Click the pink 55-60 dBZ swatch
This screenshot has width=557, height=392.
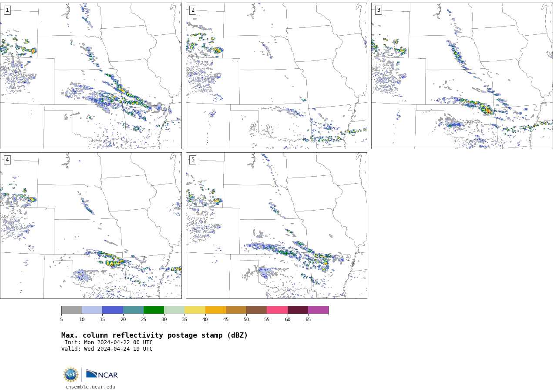pos(277,310)
